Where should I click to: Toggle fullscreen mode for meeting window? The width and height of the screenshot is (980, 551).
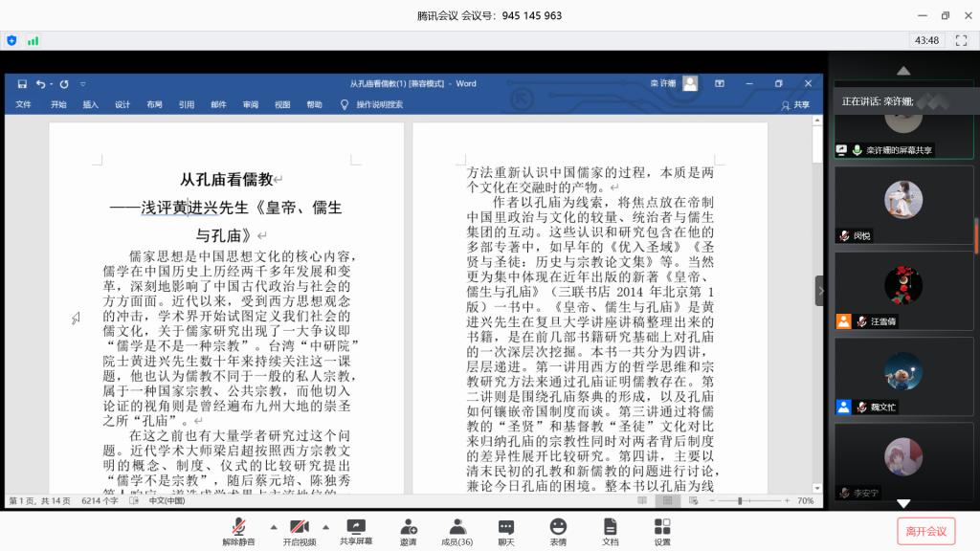pos(959,41)
